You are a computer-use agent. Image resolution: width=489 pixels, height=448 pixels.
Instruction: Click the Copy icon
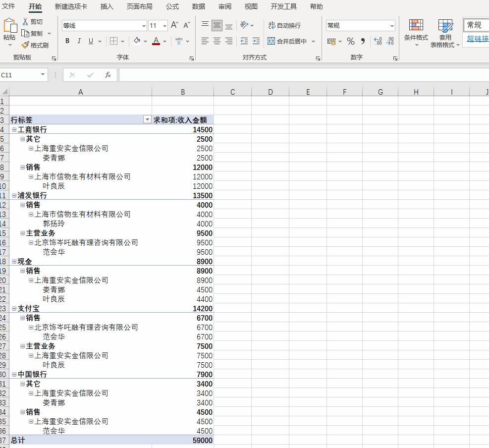pos(25,33)
